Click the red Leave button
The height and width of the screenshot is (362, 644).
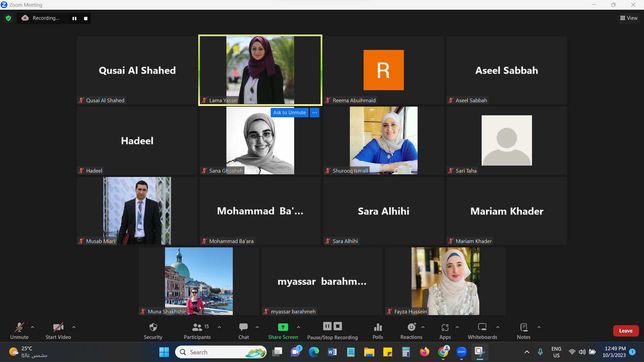tap(626, 331)
